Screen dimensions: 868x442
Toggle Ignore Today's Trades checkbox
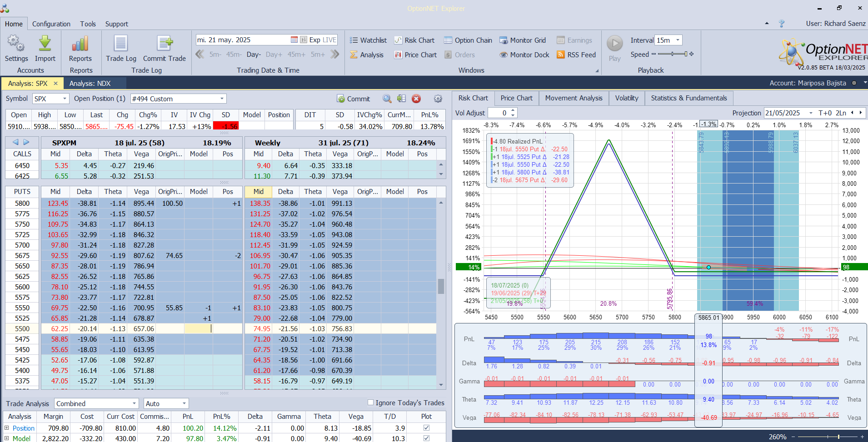pos(370,402)
